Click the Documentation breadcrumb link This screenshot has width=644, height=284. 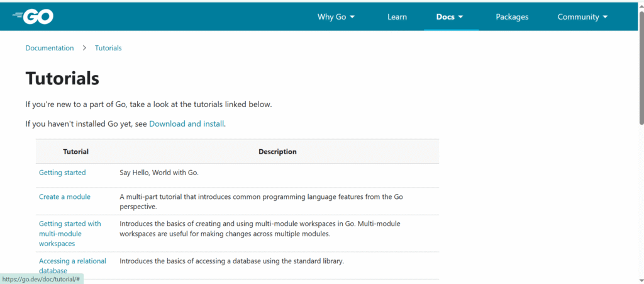[50, 48]
